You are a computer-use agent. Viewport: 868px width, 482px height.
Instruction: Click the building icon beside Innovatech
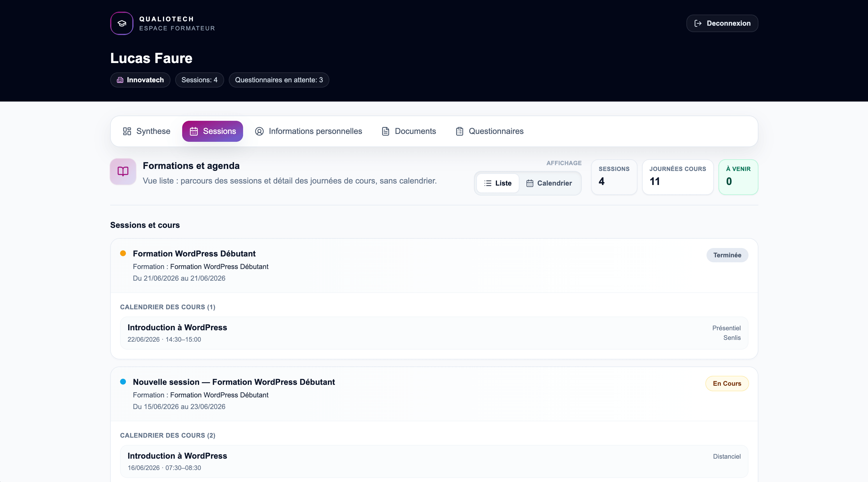point(120,80)
